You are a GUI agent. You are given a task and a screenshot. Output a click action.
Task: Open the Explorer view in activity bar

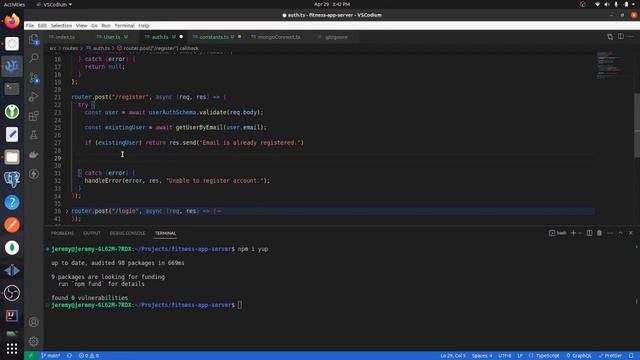click(34, 39)
